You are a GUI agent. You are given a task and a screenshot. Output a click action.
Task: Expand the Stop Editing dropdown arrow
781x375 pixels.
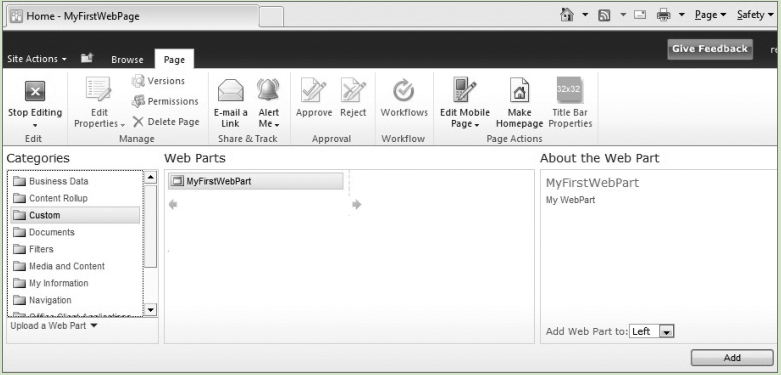(35, 125)
